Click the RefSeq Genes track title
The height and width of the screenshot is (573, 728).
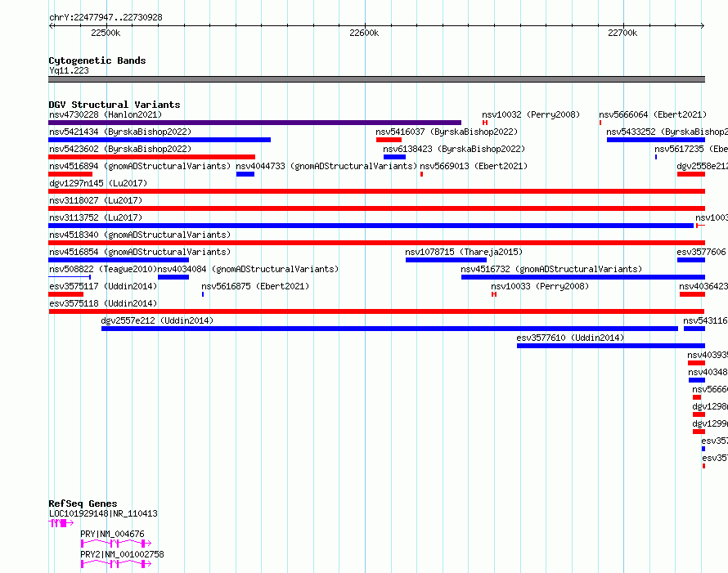coord(83,504)
